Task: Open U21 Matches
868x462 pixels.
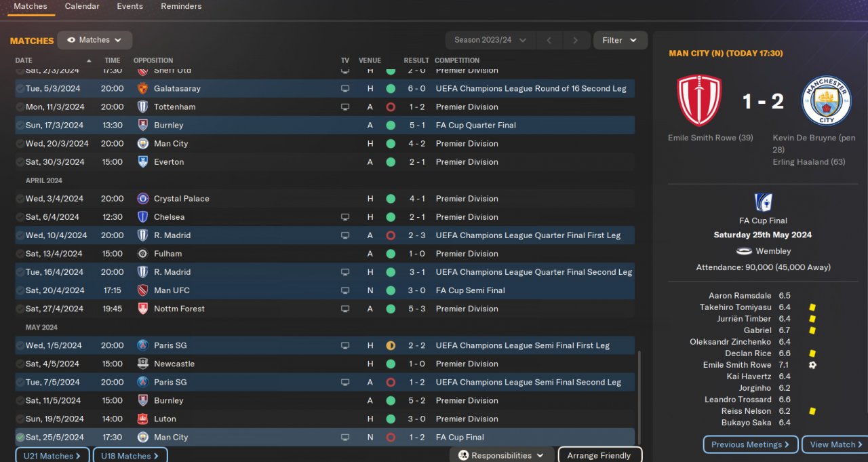Action: click(x=52, y=455)
